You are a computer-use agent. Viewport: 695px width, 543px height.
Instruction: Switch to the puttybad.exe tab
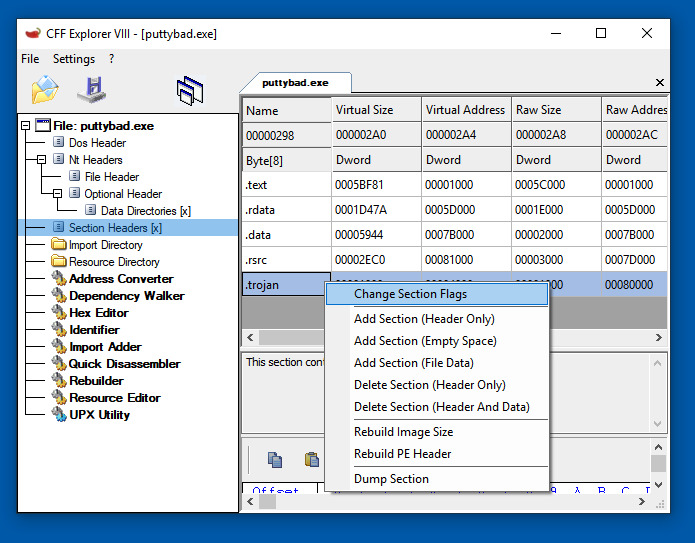point(295,83)
